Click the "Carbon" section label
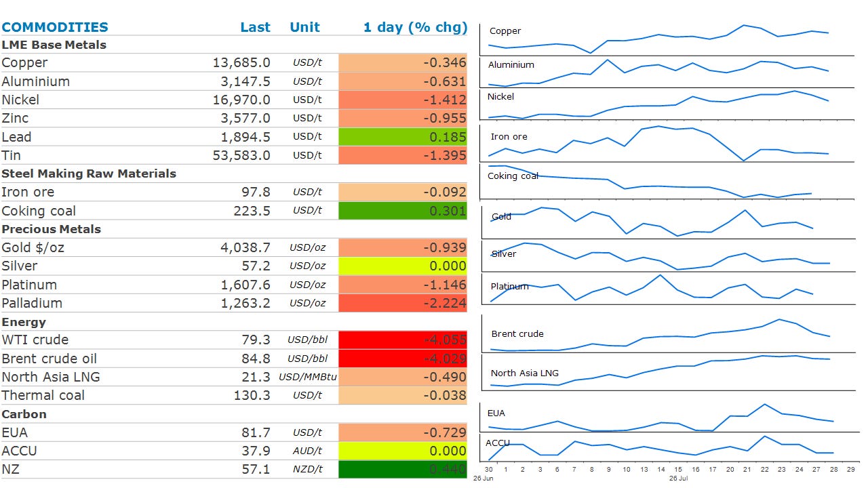The height and width of the screenshot is (488, 868). (x=24, y=414)
